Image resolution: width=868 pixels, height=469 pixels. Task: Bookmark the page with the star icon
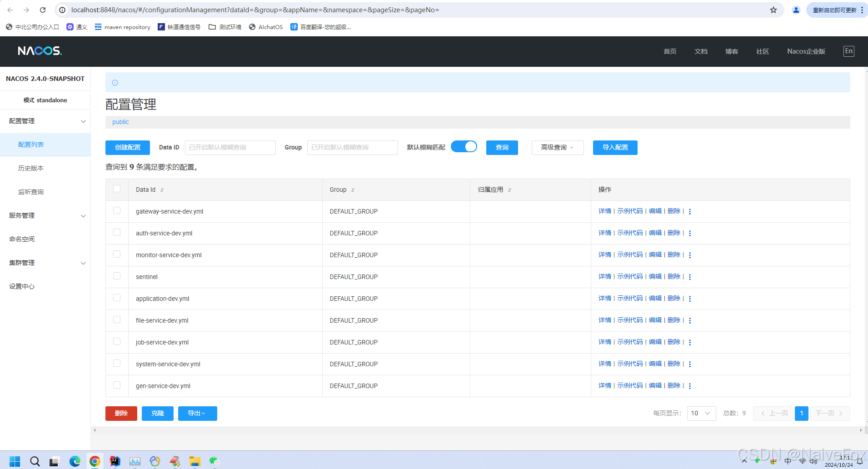pos(773,10)
